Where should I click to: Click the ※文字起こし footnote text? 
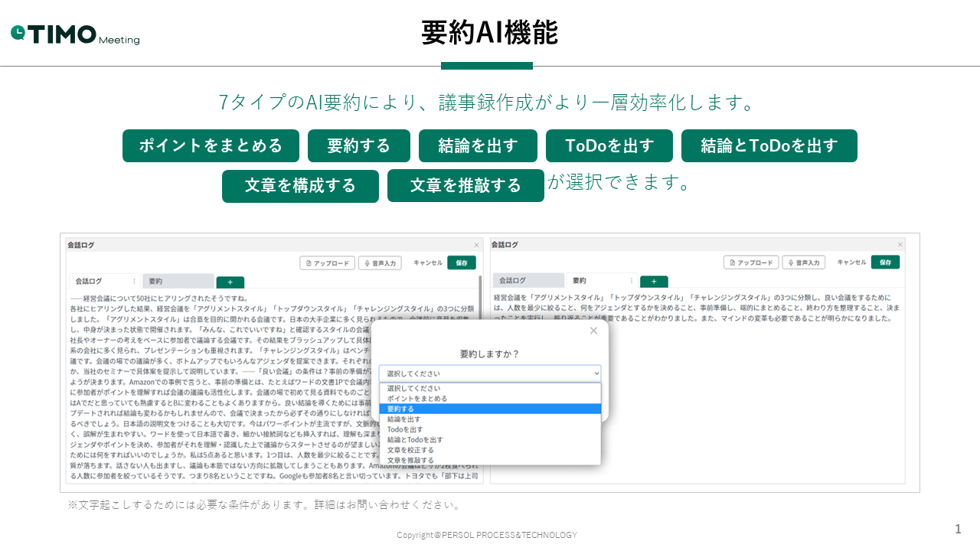[x=265, y=505]
